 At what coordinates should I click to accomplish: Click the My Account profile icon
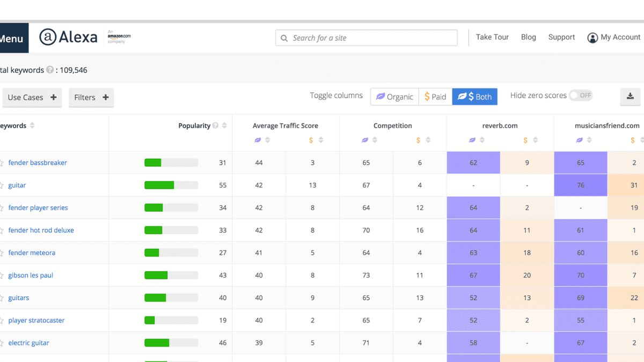point(592,38)
